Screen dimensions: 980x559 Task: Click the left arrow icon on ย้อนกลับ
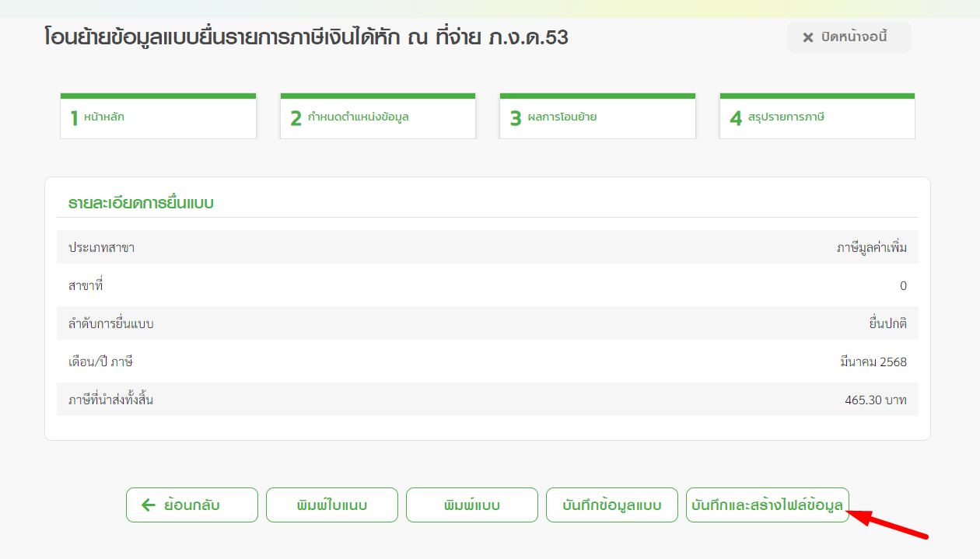coord(149,505)
